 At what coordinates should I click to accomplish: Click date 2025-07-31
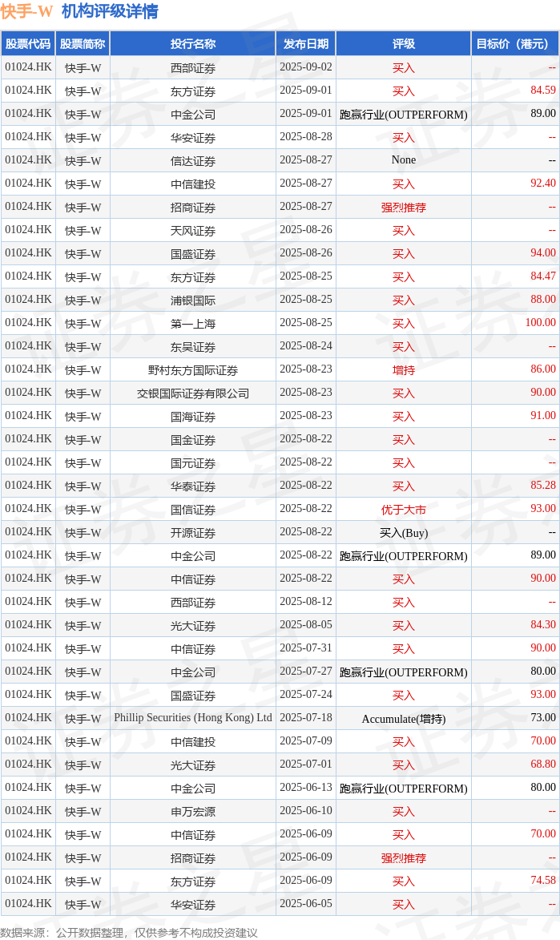pos(306,648)
